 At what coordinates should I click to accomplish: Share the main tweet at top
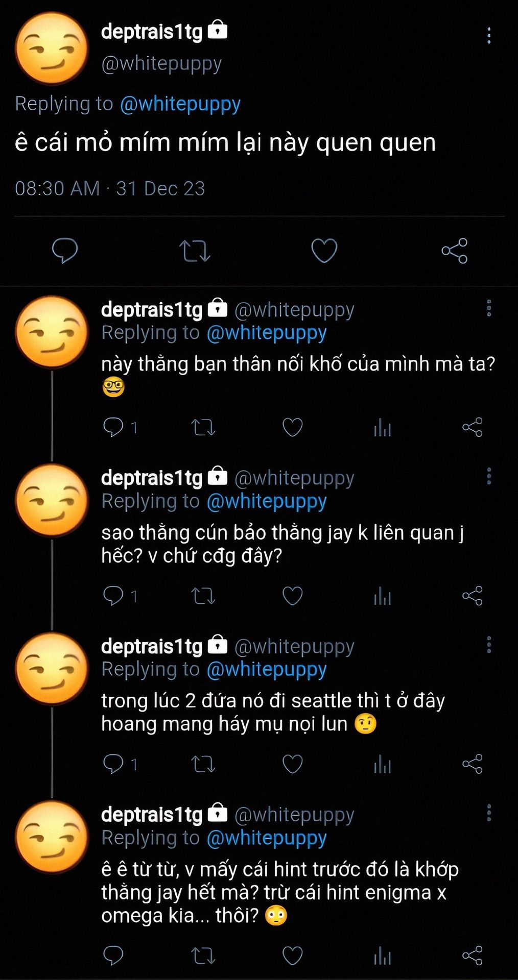pos(455,251)
